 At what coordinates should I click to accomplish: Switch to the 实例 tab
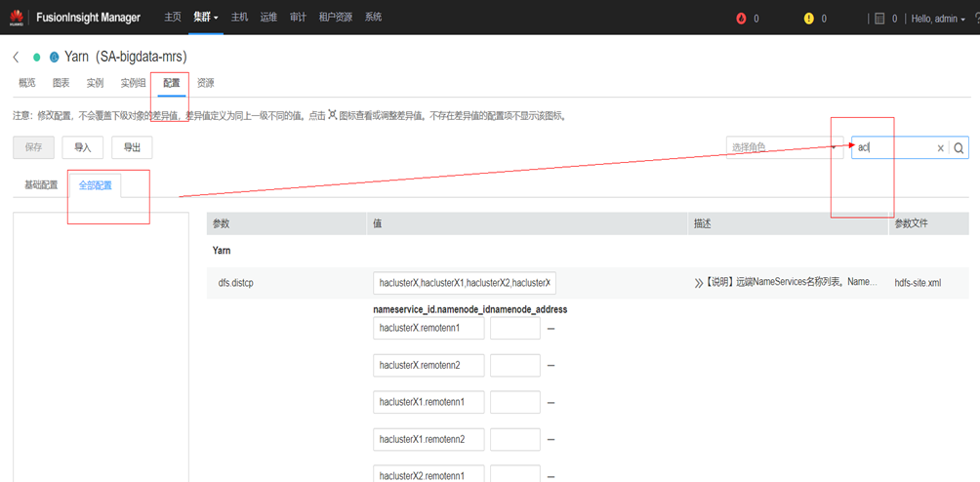click(x=95, y=83)
